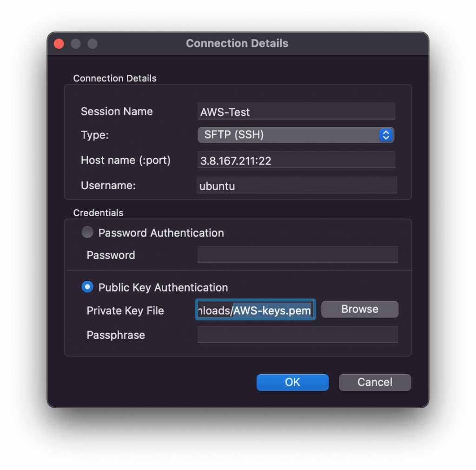This screenshot has height=470, width=476.
Task: Click the Cancel button
Action: click(x=375, y=382)
